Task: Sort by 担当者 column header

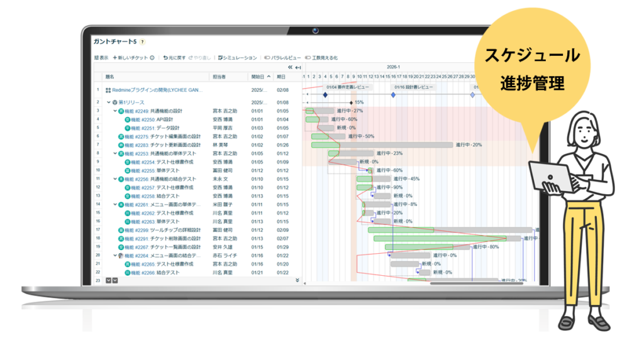Action: [219, 77]
